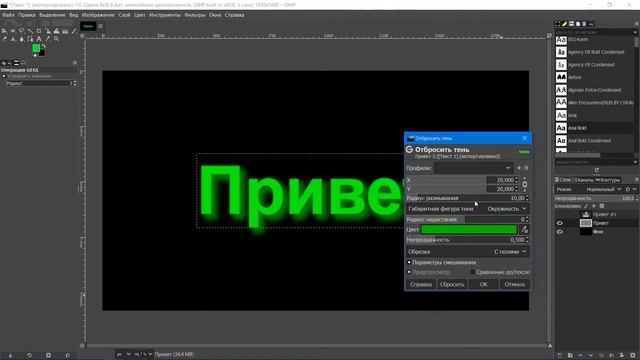Click the lock alpha channel icon
The height and width of the screenshot is (360, 640).
point(602,206)
